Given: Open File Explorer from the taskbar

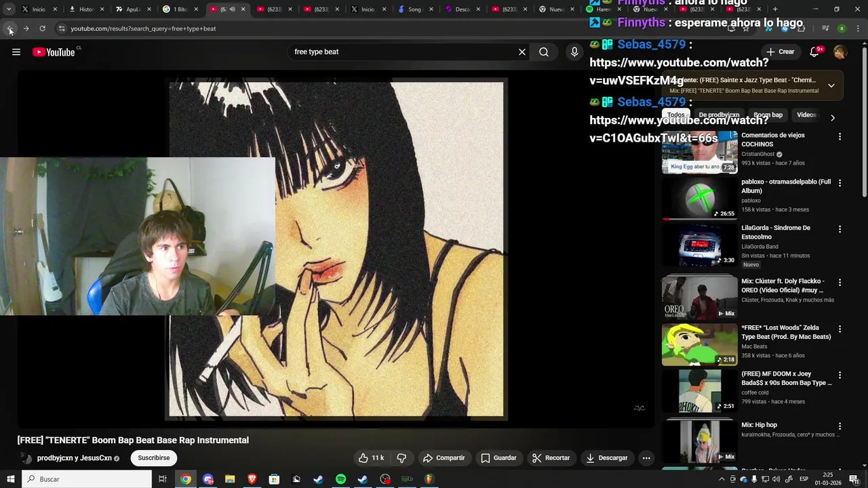Looking at the screenshot, I should pos(230,479).
